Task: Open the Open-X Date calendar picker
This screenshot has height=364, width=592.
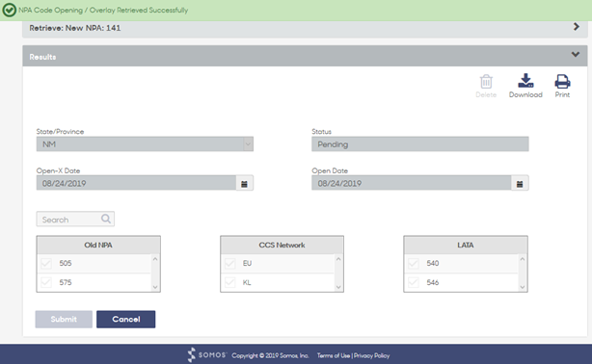Action: tap(244, 184)
